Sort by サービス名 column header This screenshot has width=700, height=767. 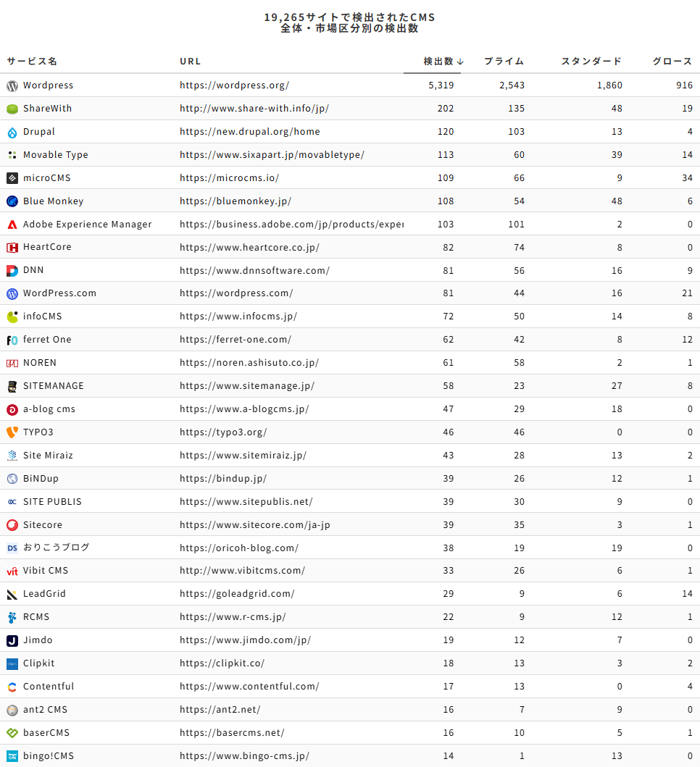(32, 62)
